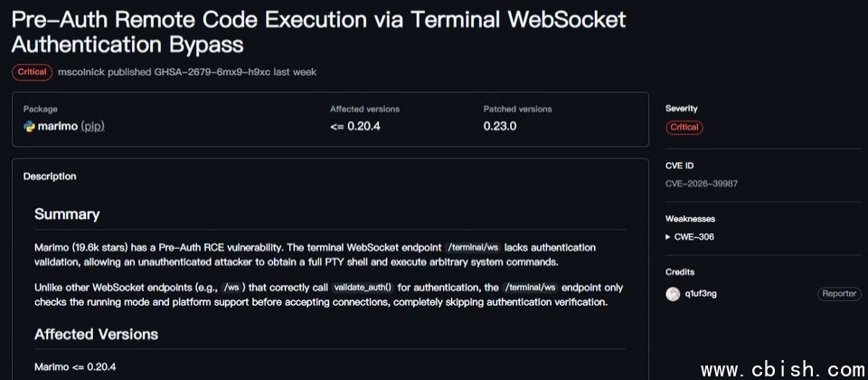The height and width of the screenshot is (380, 868).
Task: Click the patched version 0.23.0 value
Action: (x=500, y=127)
